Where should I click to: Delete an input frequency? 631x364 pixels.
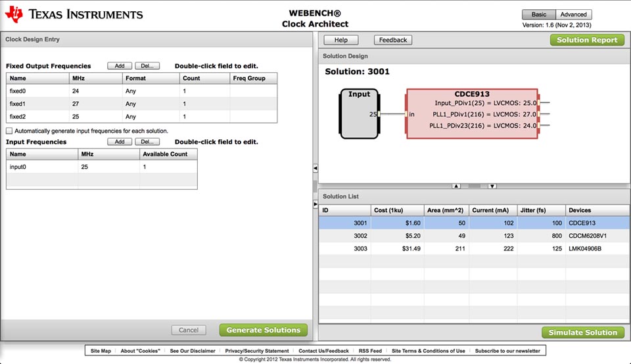tap(147, 141)
